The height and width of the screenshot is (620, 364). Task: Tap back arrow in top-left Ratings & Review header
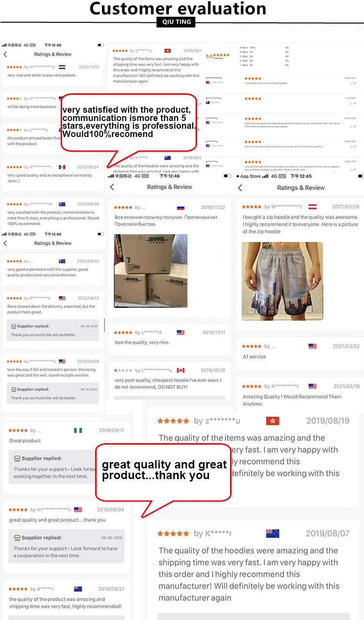pyautogui.click(x=5, y=54)
